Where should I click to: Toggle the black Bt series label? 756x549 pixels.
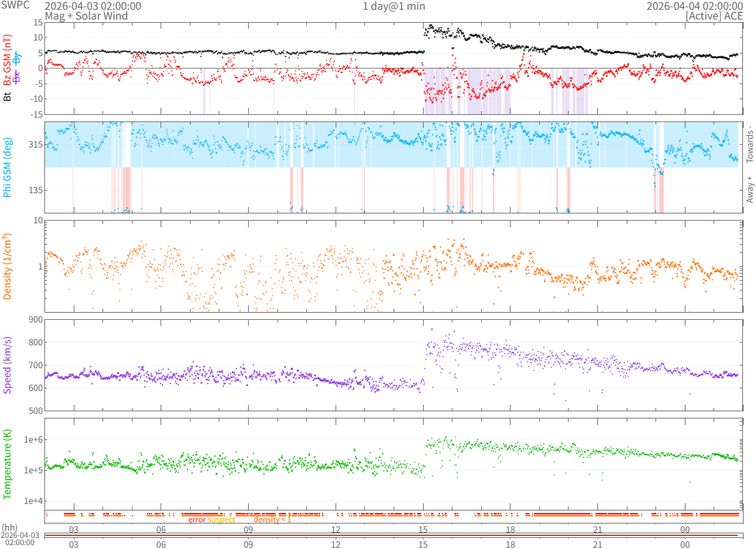point(8,97)
